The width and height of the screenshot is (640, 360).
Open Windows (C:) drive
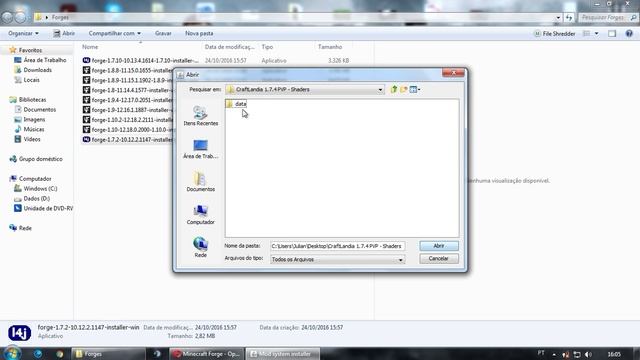pos(36,189)
